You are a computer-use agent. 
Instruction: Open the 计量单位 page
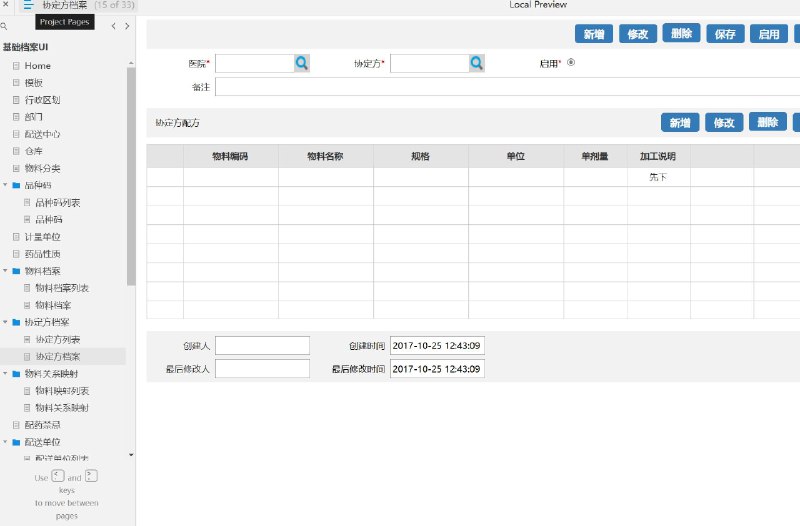(42, 237)
